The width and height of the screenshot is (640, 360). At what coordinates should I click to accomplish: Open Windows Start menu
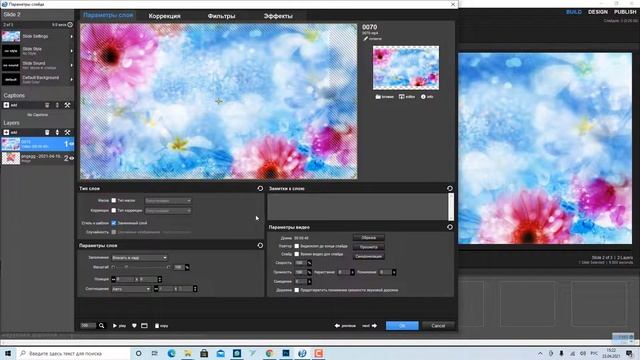(x=7, y=353)
